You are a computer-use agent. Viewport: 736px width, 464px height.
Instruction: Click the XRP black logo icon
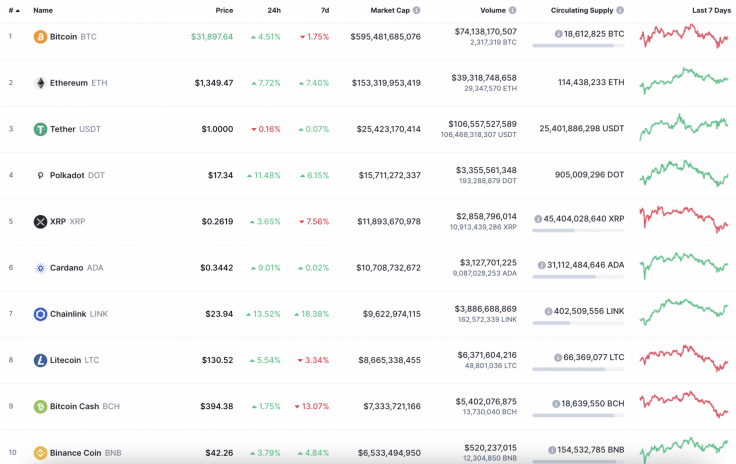pos(40,221)
